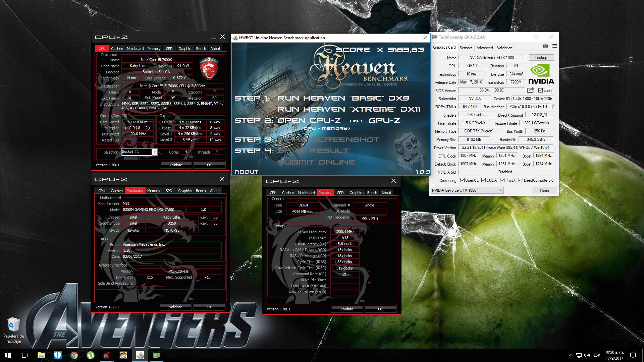Toggle the DirectCompute 5.0 checkbox
Screen dimensions: 644x362
[x=521, y=180]
